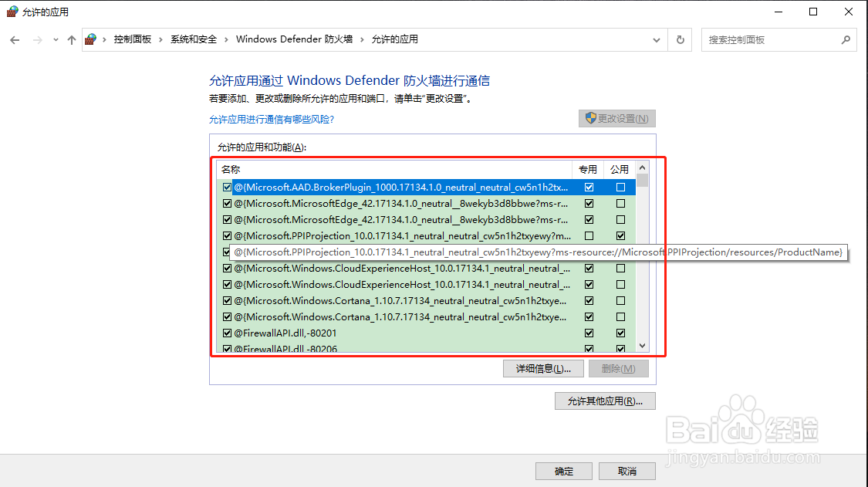Open the recent locations dropdown arrow
Viewport: 868px width, 487px height.
pyautogui.click(x=56, y=40)
